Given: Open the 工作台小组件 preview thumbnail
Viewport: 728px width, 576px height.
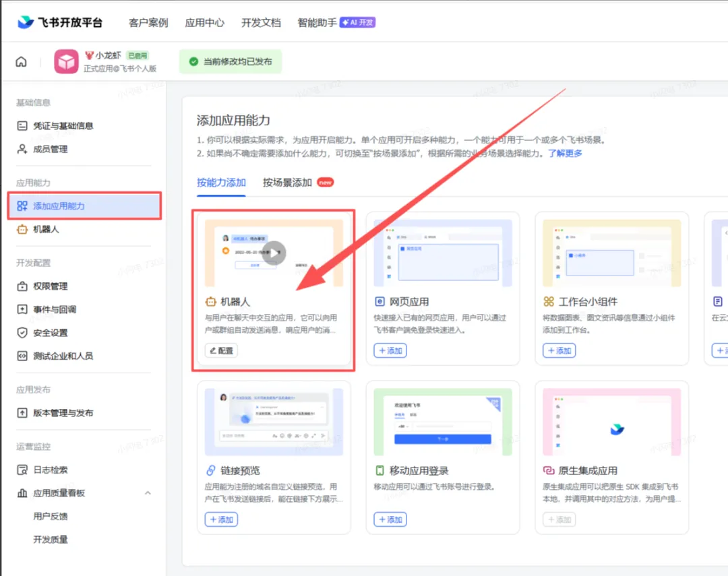Looking at the screenshot, I should (612, 253).
